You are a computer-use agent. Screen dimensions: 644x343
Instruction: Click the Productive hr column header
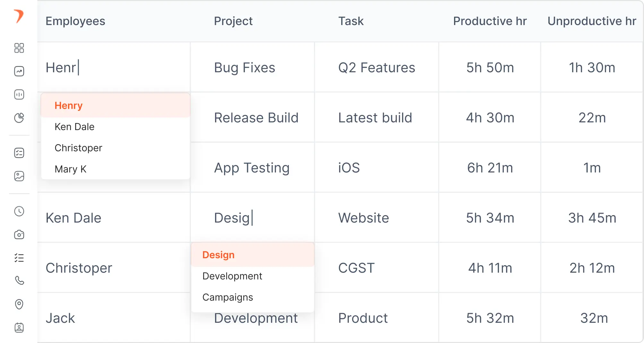click(490, 21)
